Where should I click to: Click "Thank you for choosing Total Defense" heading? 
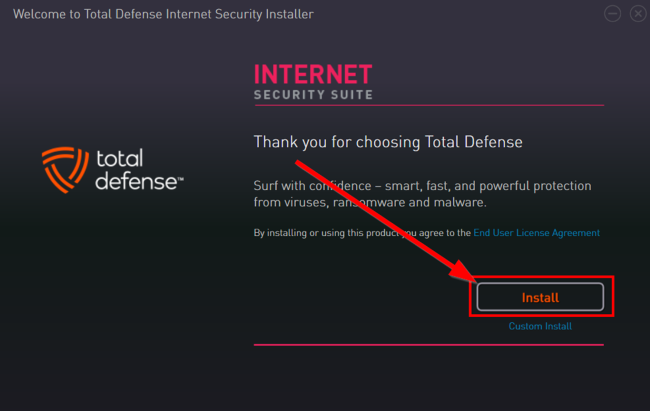[388, 142]
